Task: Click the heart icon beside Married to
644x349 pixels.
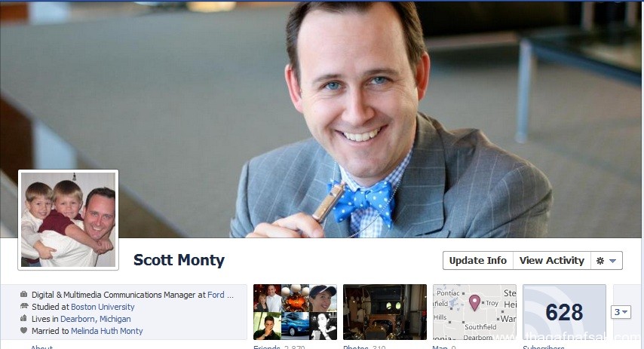Action: pyautogui.click(x=24, y=330)
